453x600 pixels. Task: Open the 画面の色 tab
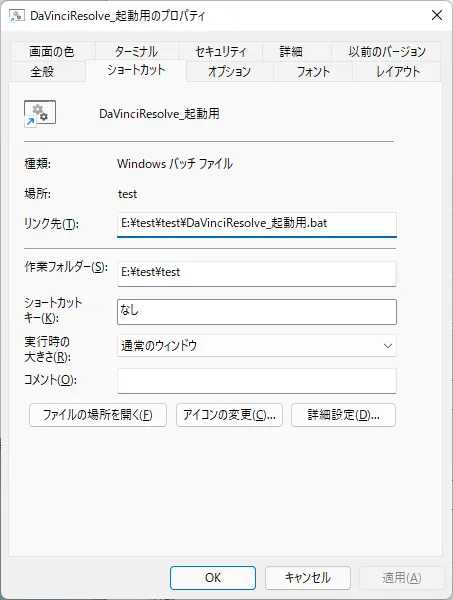[52, 52]
